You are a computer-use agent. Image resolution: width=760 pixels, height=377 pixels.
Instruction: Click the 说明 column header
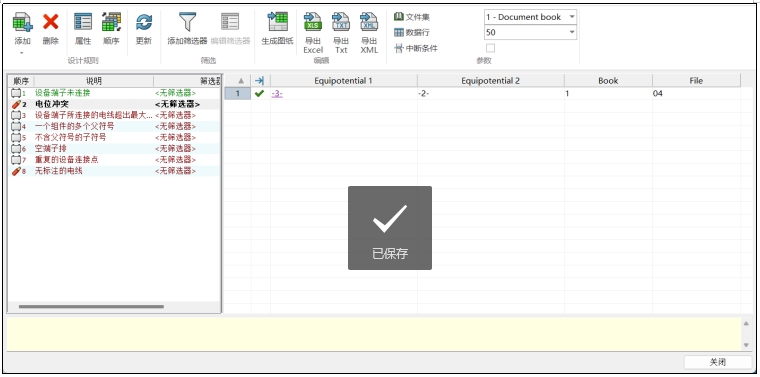pos(94,81)
